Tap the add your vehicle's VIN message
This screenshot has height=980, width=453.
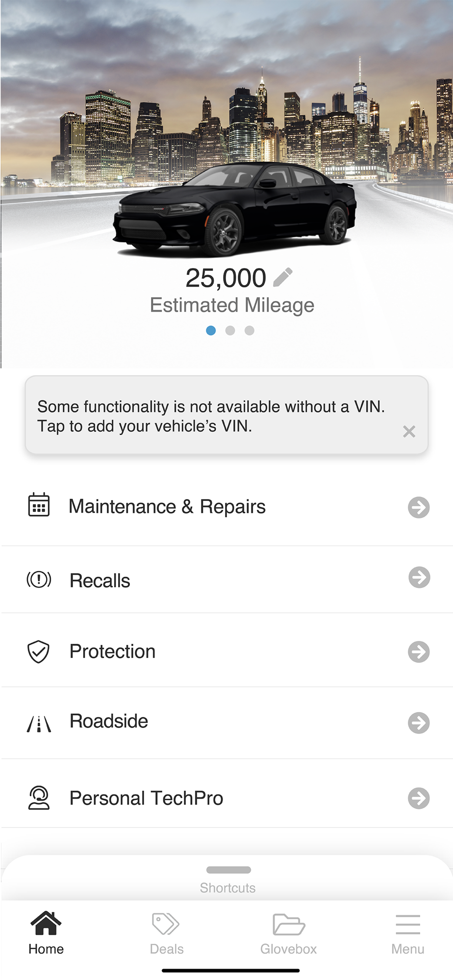(x=211, y=416)
